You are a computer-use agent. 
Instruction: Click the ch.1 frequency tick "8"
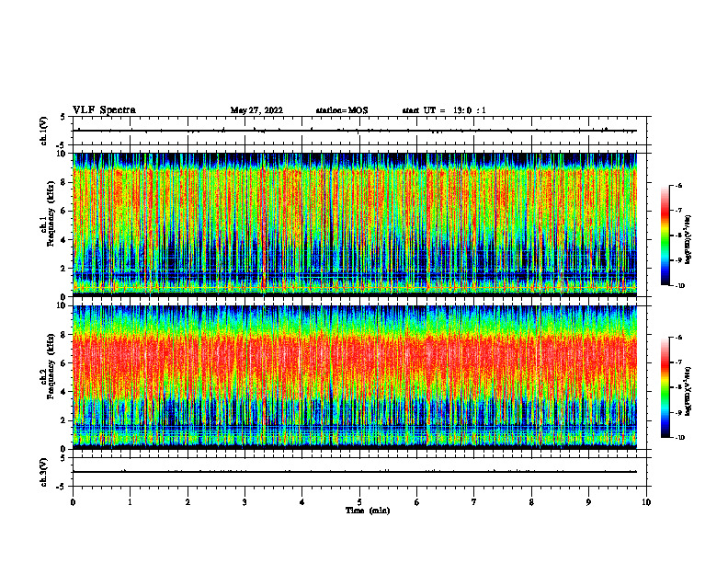click(x=64, y=182)
